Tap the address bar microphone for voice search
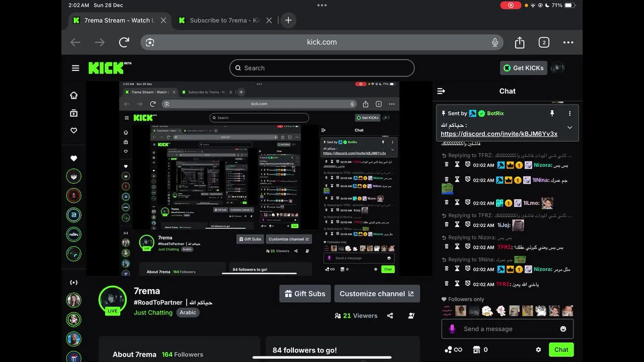 (495, 42)
